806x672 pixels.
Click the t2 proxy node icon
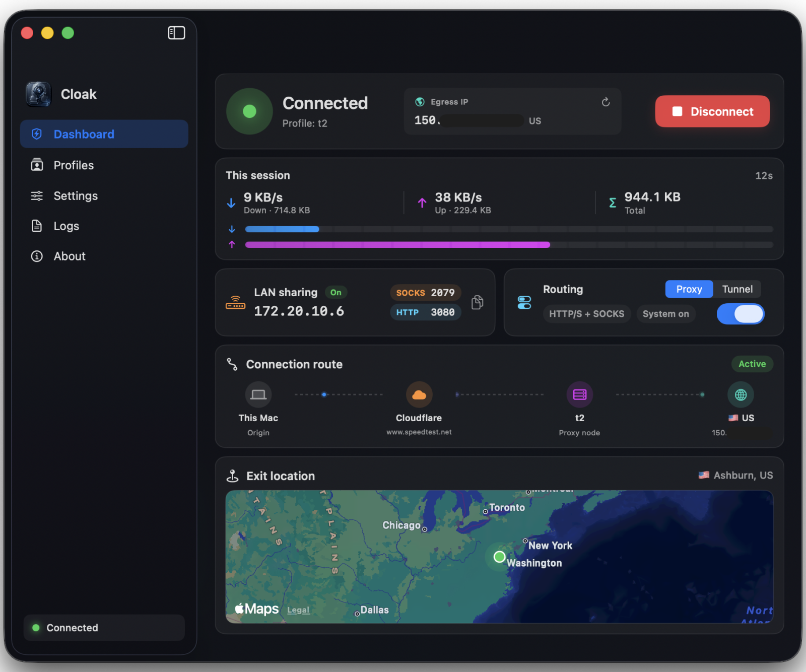click(x=580, y=394)
